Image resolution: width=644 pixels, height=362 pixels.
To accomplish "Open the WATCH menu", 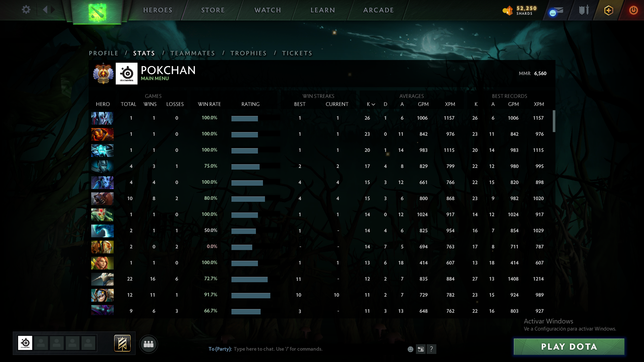I will (x=268, y=10).
